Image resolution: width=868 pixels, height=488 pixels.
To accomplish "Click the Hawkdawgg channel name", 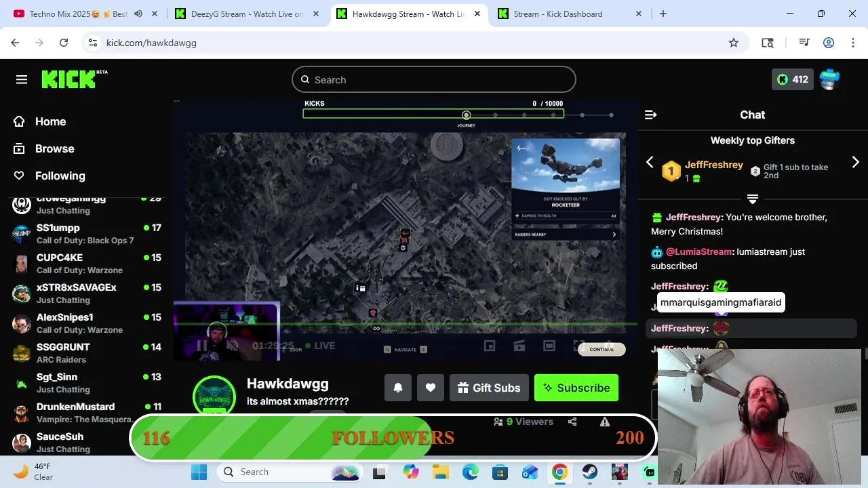I will click(x=288, y=384).
